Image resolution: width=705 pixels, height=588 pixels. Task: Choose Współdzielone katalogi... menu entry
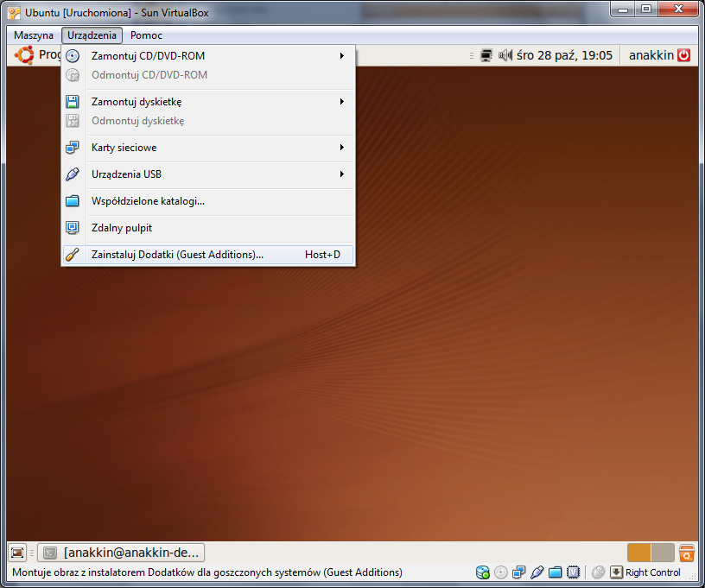pyautogui.click(x=207, y=201)
